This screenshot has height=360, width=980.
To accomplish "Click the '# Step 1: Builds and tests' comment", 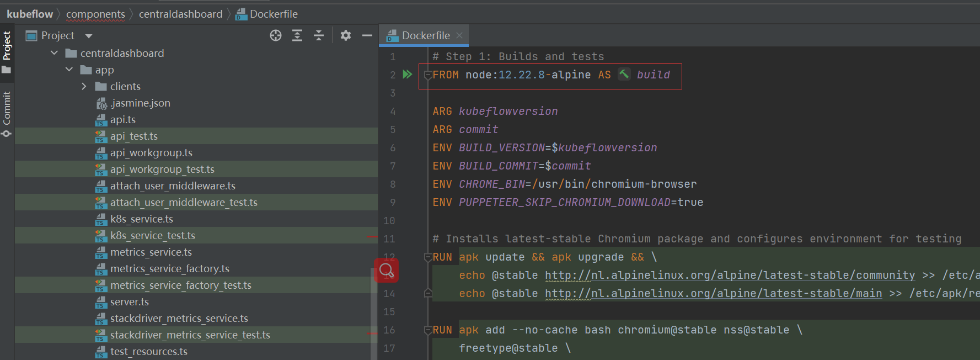I will pyautogui.click(x=518, y=56).
